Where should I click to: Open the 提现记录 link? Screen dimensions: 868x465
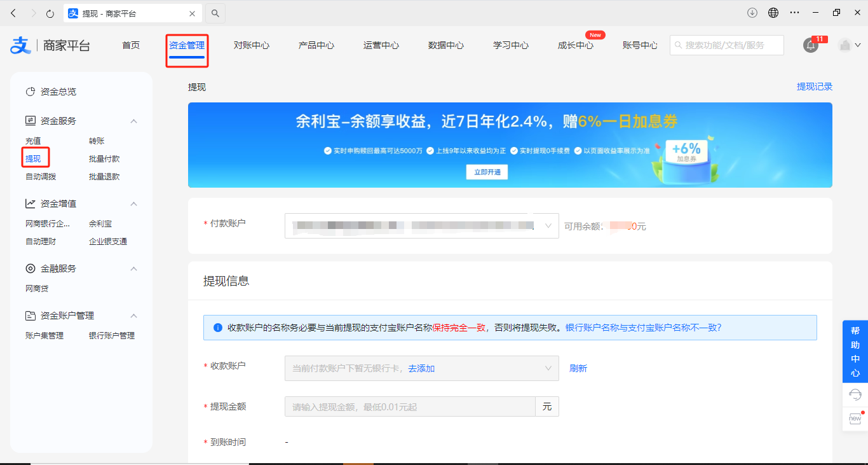click(x=815, y=87)
